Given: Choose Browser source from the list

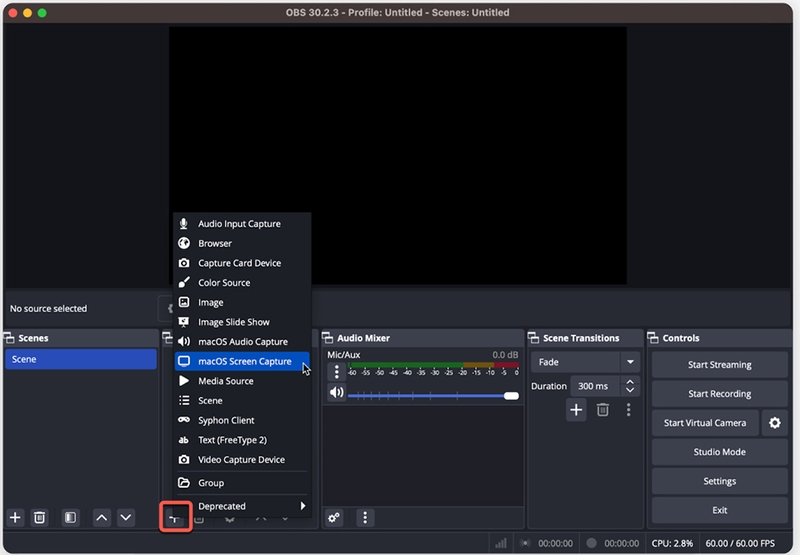Looking at the screenshot, I should [243, 243].
